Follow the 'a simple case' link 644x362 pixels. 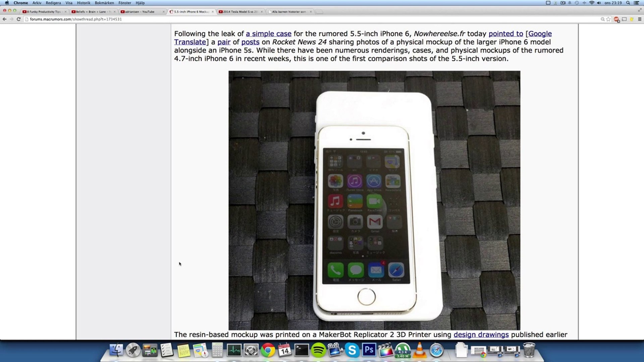[x=268, y=34]
